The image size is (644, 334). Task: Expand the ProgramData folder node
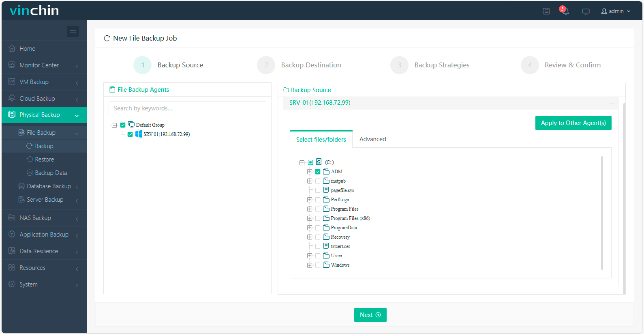[x=310, y=228]
